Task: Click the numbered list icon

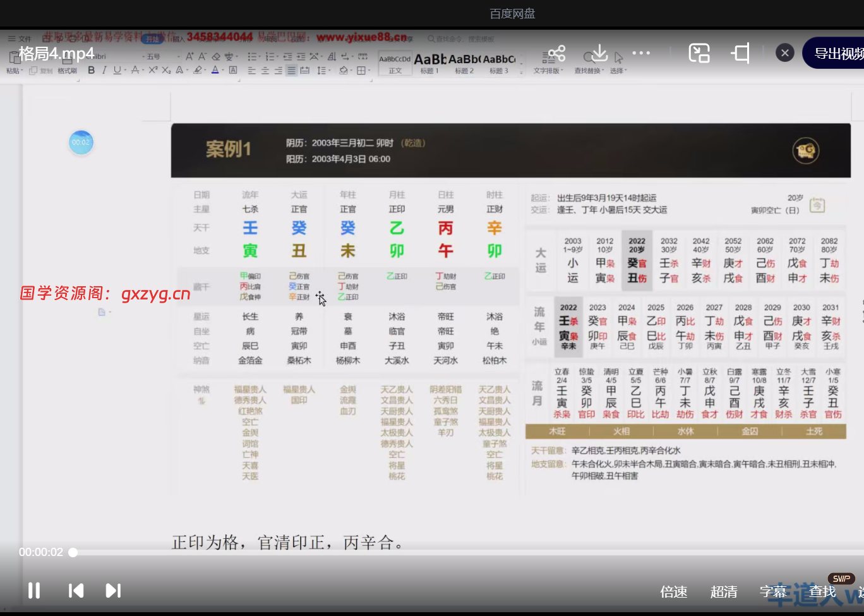Action: 270,56
